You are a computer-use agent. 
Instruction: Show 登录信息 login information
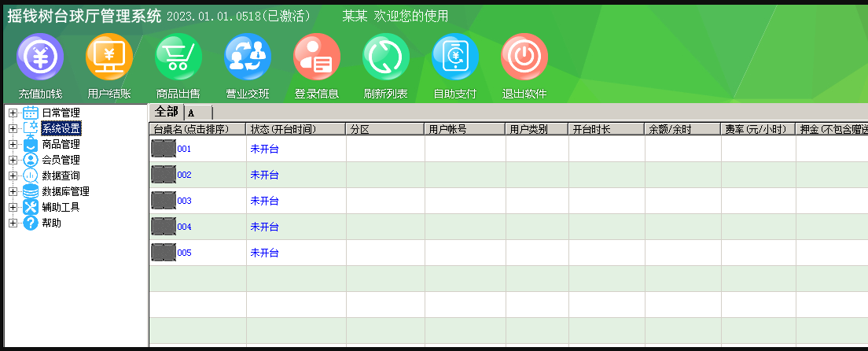[x=317, y=57]
